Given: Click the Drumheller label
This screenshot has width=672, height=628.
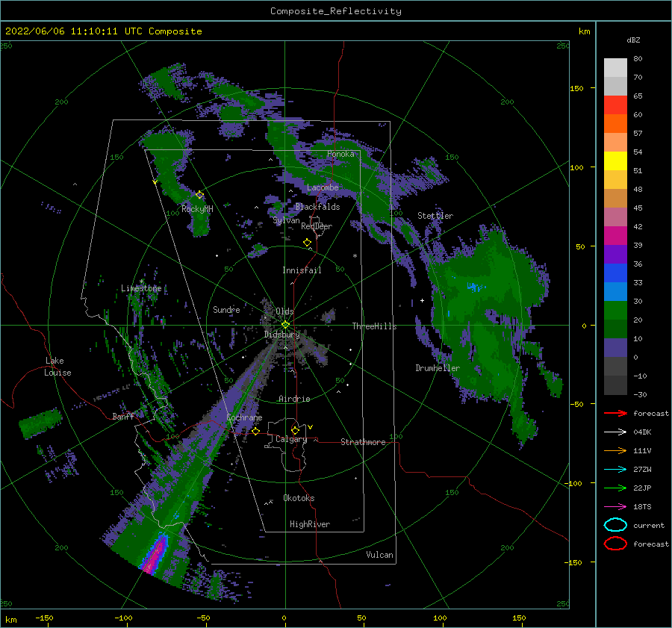Looking at the screenshot, I should point(438,368).
